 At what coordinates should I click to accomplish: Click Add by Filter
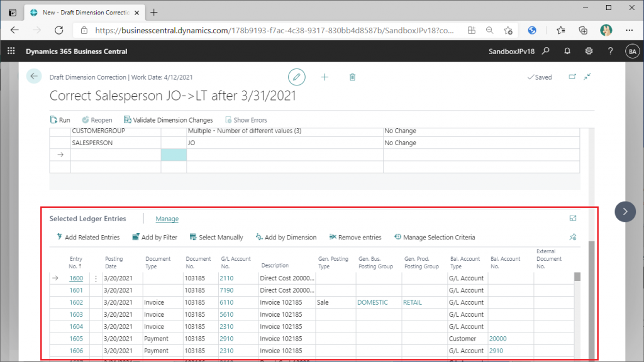point(155,237)
